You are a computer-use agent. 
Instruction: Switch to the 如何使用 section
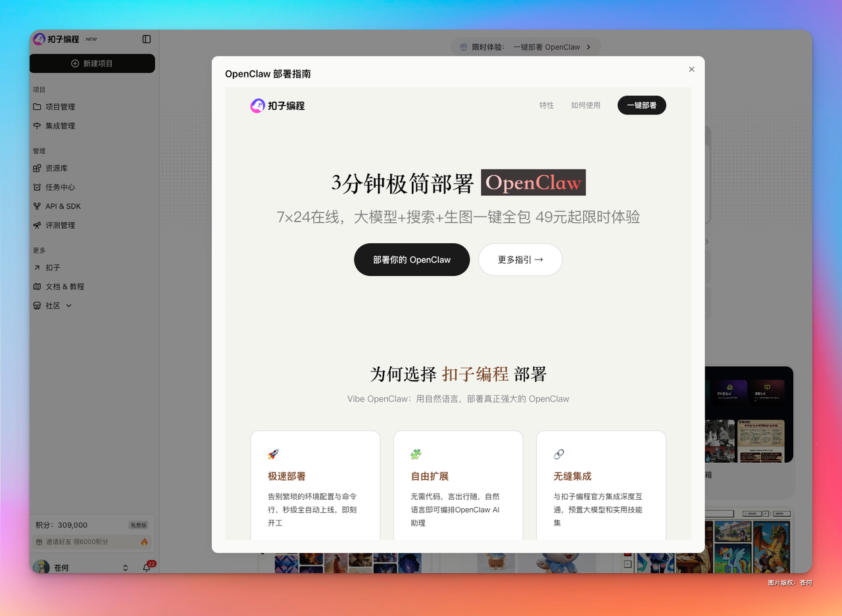(585, 105)
